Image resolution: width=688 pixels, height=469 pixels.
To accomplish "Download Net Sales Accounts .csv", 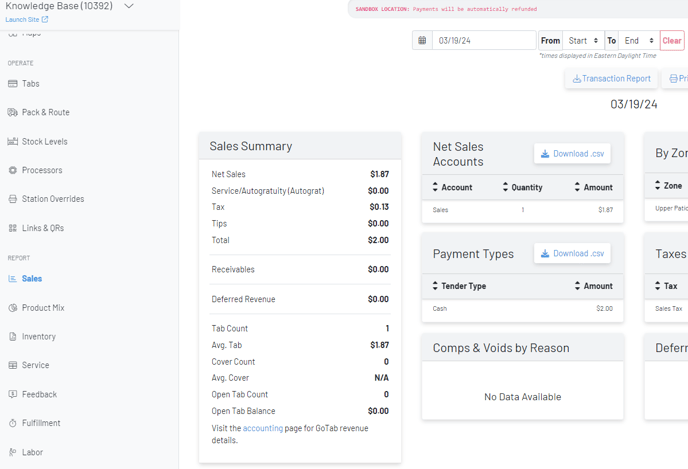I will click(x=572, y=154).
